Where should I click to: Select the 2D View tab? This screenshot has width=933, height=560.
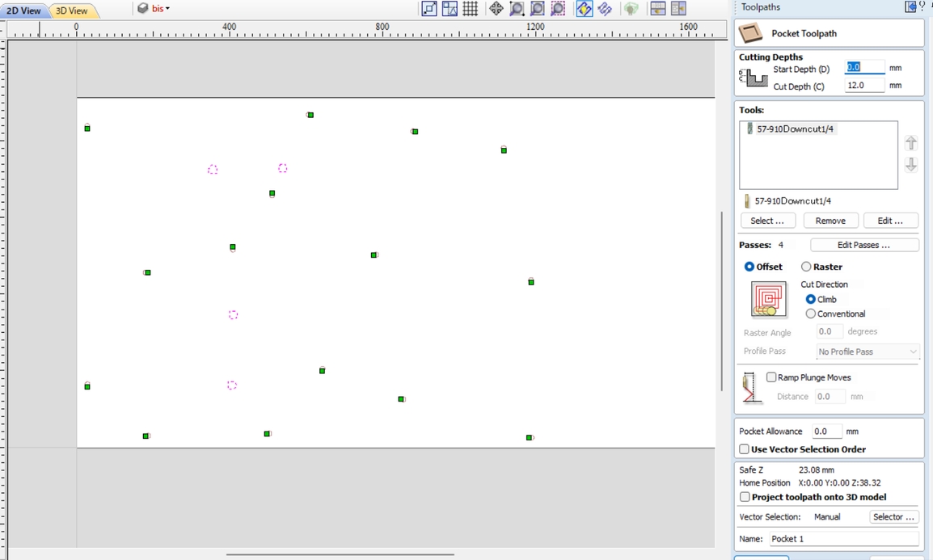(x=23, y=11)
